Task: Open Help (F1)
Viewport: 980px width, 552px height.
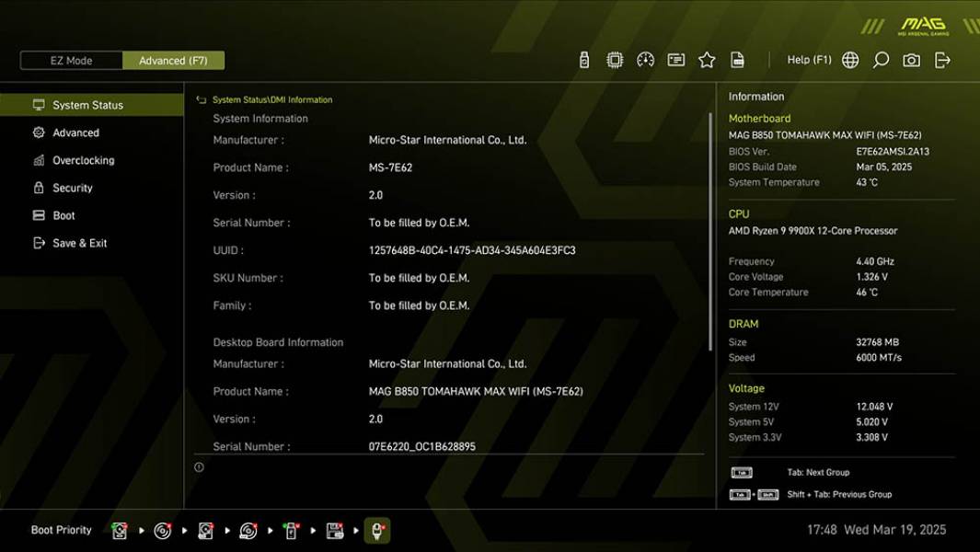Action: 810,60
